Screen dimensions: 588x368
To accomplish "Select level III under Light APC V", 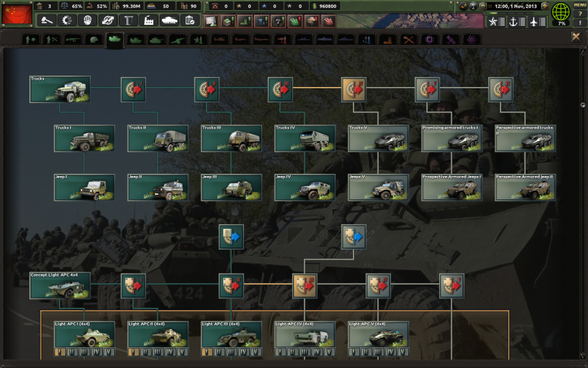I will pos(378,352).
